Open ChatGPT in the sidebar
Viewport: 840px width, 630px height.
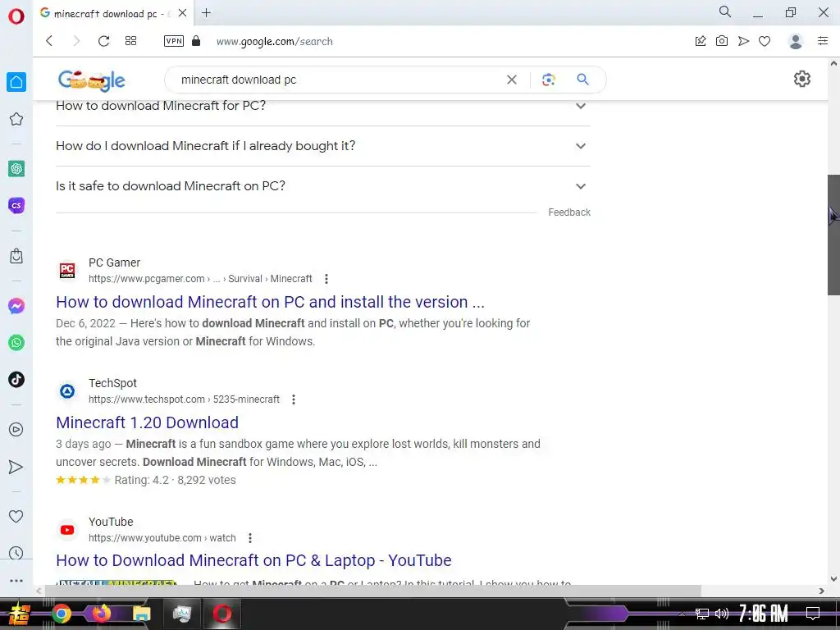tap(16, 169)
